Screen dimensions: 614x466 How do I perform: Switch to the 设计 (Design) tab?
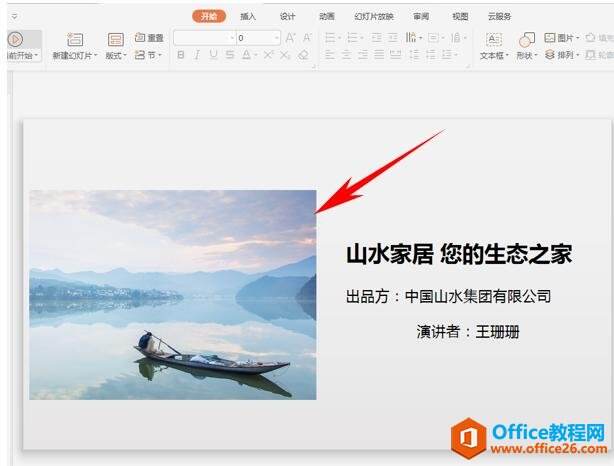pos(287,16)
